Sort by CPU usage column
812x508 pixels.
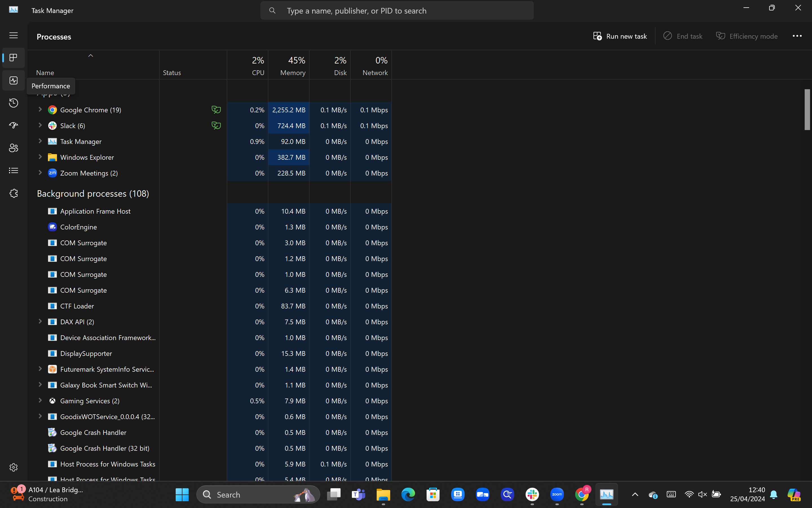tap(248, 65)
